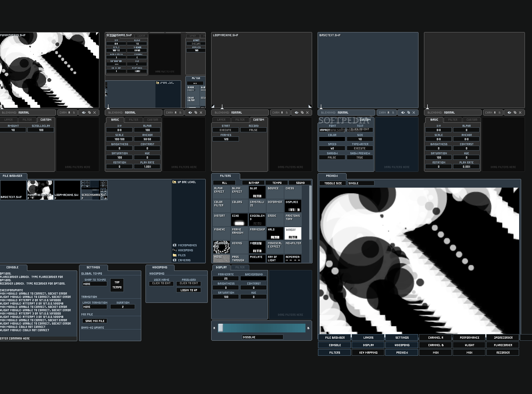This screenshot has height=394, width=532.
Task: Click the Enter Command Here console field
Action: [38, 339]
